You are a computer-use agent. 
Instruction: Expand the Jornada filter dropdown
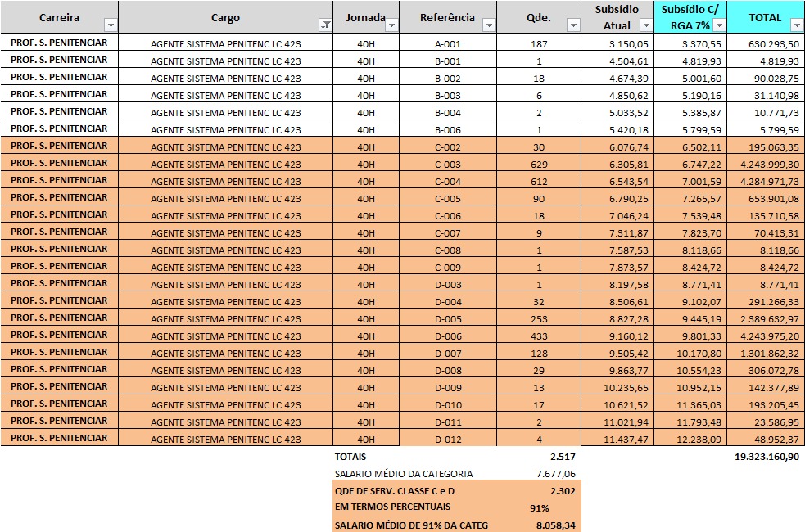tap(391, 26)
